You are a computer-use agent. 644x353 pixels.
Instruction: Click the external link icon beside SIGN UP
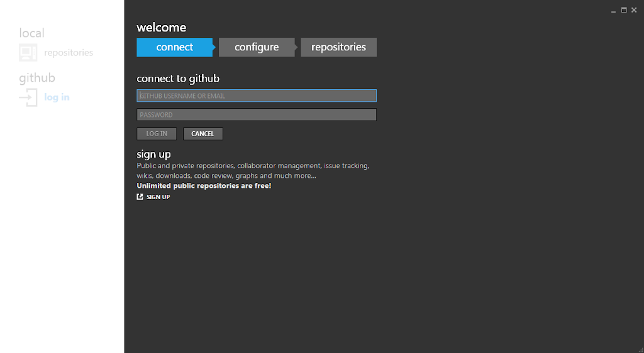tap(140, 197)
